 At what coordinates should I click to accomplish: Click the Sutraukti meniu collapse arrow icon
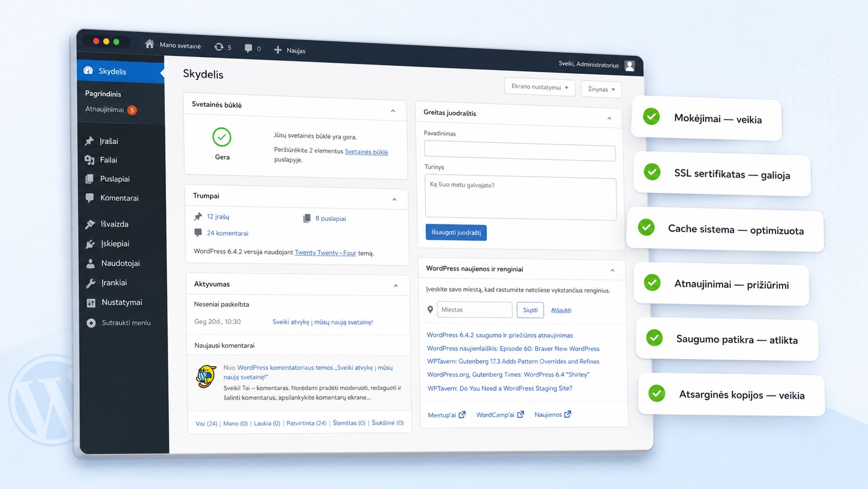91,323
